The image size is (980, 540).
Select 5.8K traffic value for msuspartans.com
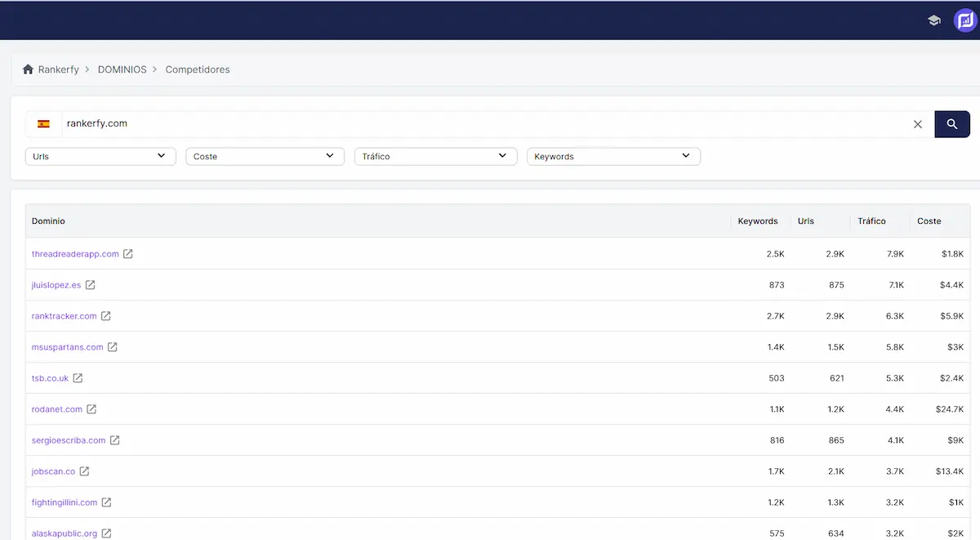[x=895, y=347]
